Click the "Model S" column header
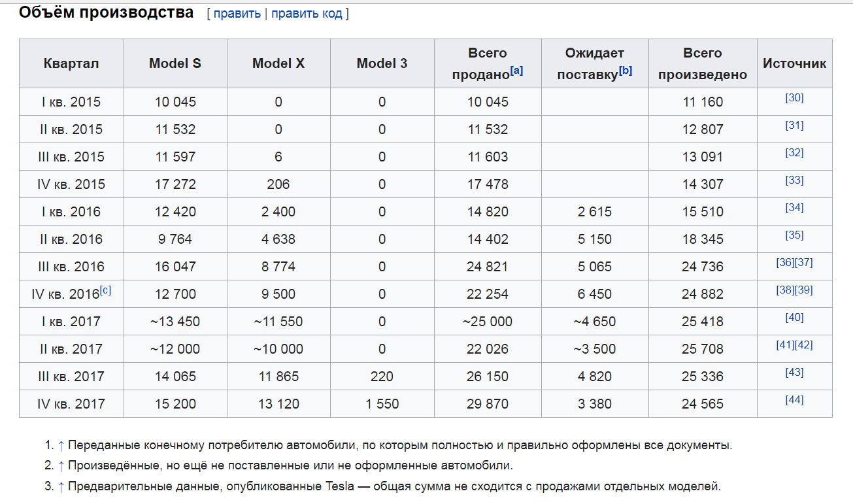 (175, 63)
